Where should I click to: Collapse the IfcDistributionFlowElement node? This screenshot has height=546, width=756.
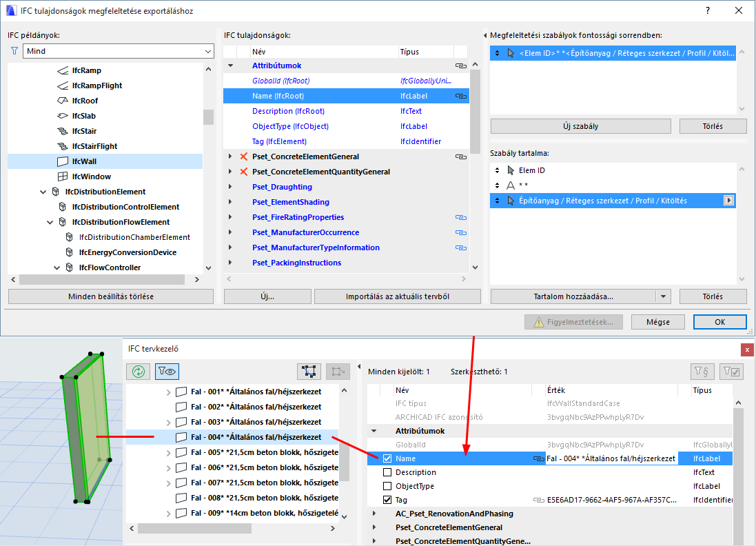(x=50, y=223)
